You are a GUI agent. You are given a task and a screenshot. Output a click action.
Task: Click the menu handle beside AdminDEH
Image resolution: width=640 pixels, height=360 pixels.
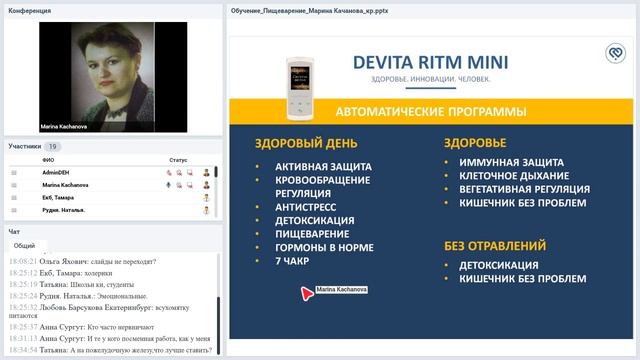(14, 173)
